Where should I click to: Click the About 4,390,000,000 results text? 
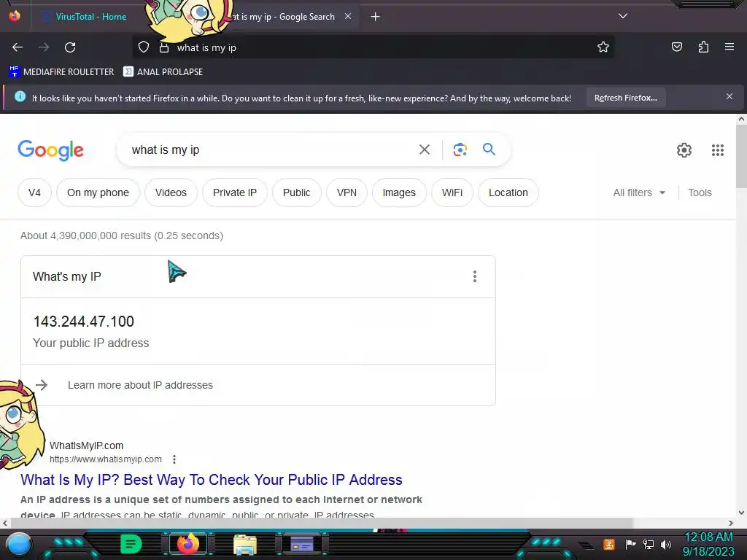click(122, 236)
